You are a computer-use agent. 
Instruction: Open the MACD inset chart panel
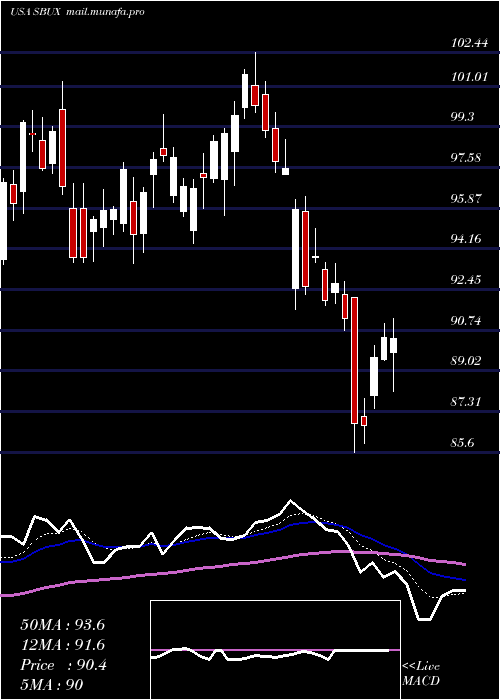[275, 650]
